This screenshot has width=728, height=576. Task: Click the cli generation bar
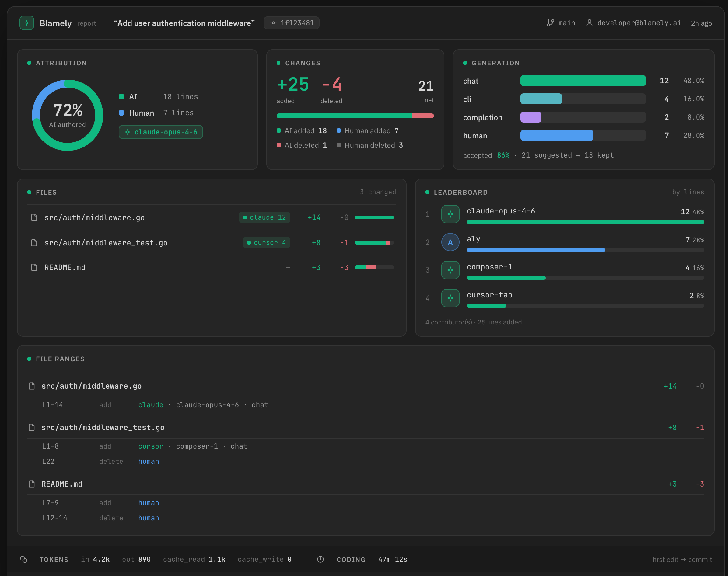click(x=583, y=99)
